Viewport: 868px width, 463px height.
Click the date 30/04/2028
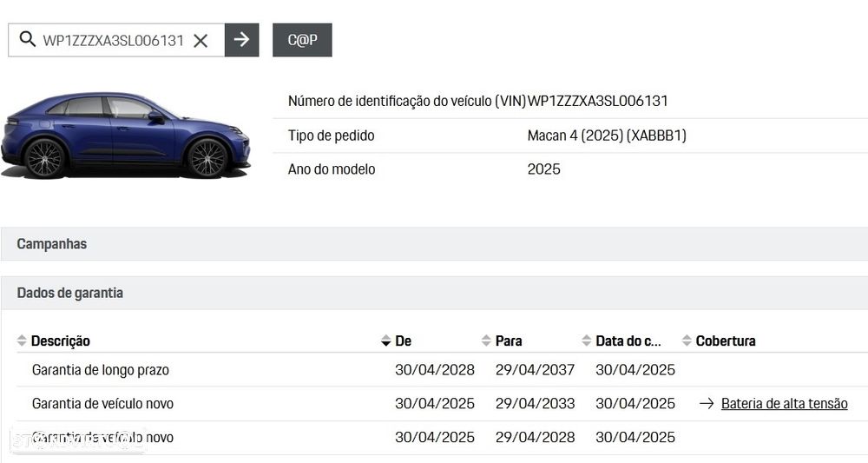pos(435,370)
